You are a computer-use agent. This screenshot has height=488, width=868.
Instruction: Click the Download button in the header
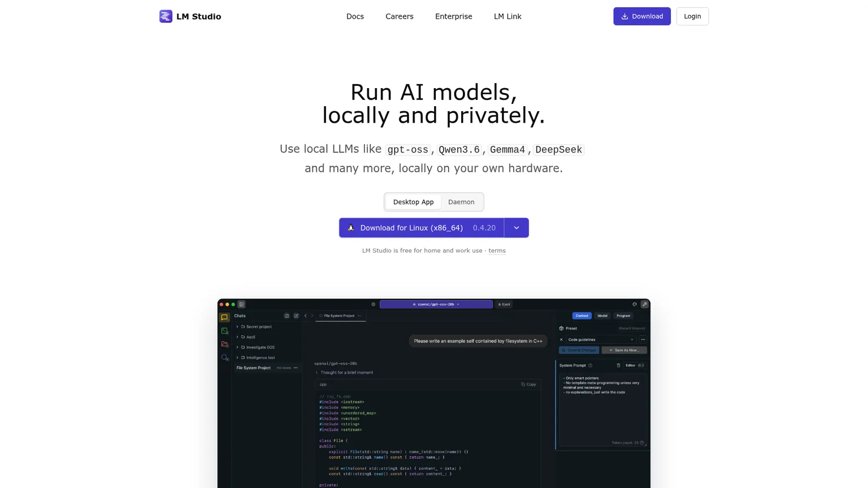642,16
